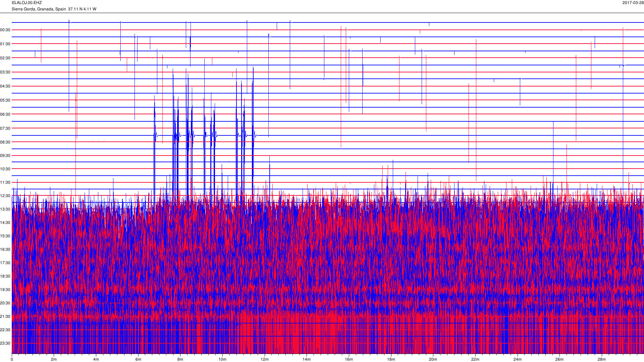Click the 0 minute axis label
Screen dimensions: 644x362
12,359
